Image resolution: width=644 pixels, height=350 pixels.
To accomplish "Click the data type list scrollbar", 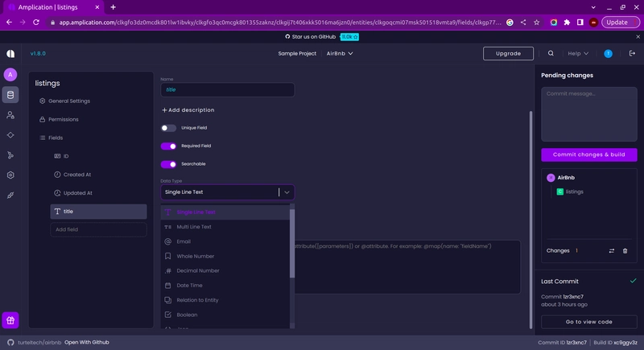I will coord(292,244).
